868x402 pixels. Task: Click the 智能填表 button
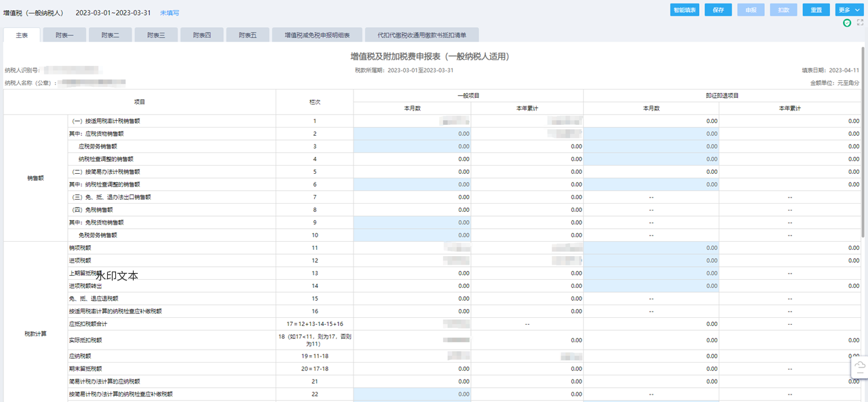coord(684,10)
